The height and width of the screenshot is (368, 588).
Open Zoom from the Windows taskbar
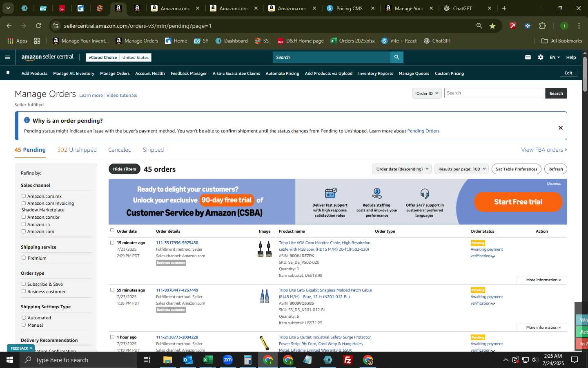tap(227, 360)
